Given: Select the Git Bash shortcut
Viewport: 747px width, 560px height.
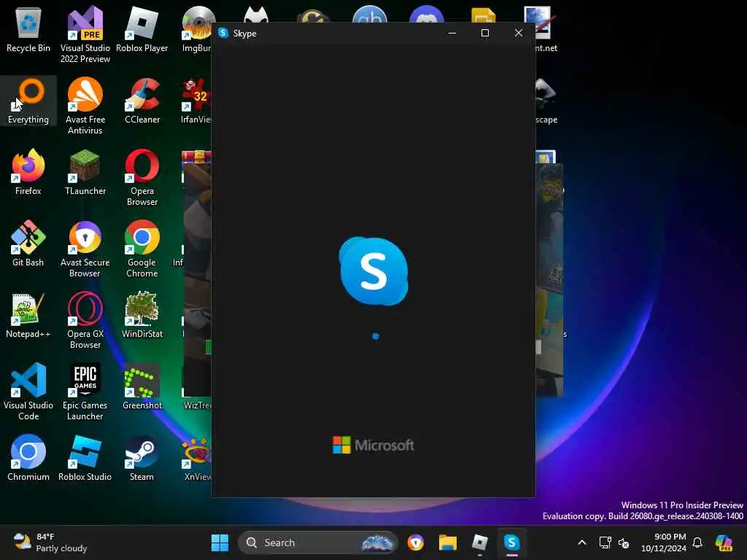Looking at the screenshot, I should (28, 244).
